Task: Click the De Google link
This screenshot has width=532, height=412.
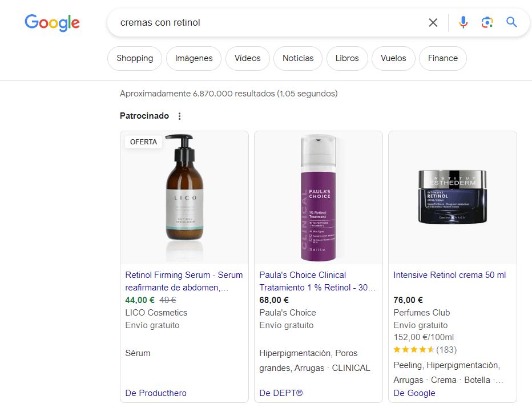Action: point(414,393)
